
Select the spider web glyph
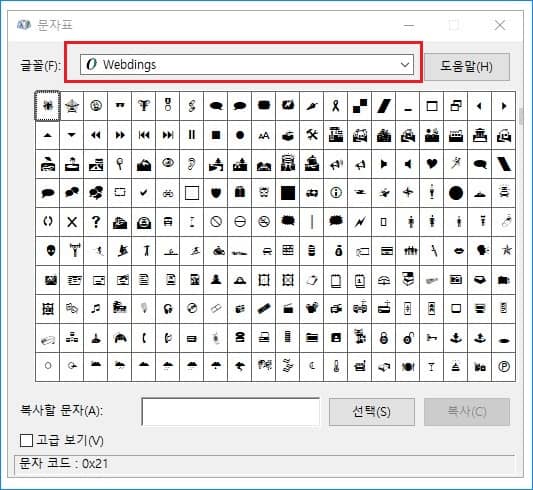tap(71, 106)
